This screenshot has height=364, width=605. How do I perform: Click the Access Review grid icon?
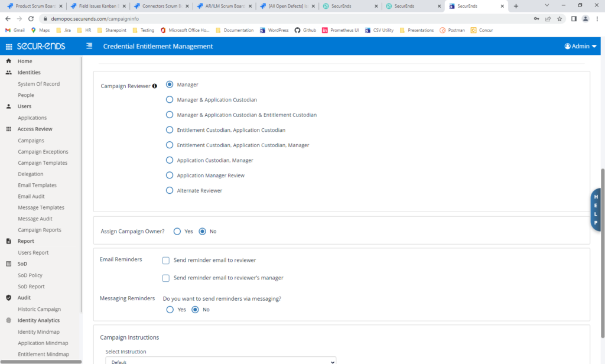(x=8, y=129)
